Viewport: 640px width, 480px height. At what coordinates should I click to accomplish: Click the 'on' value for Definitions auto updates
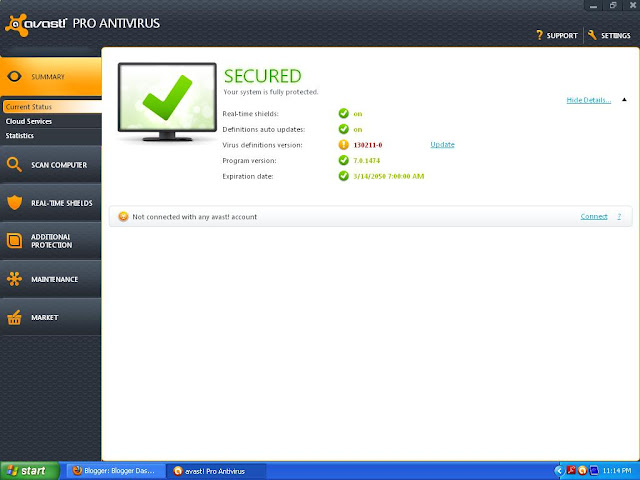(358, 129)
